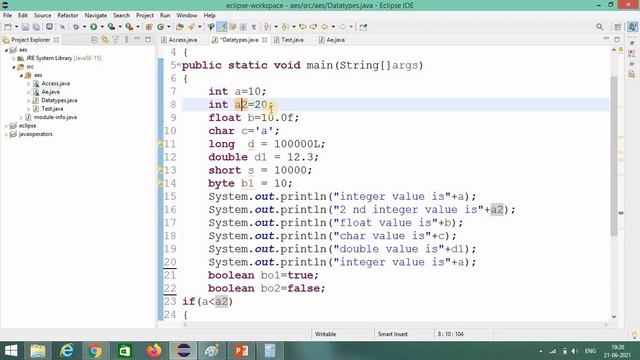Image resolution: width=640 pixels, height=360 pixels.
Task: Open the Run button dropdown arrow
Action: (x=102, y=27)
